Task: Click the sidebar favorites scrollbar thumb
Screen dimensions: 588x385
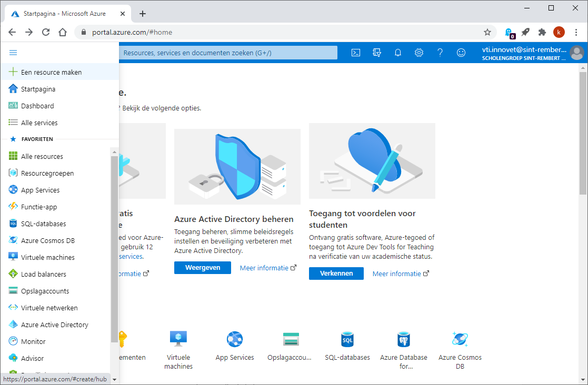Action: (114, 249)
